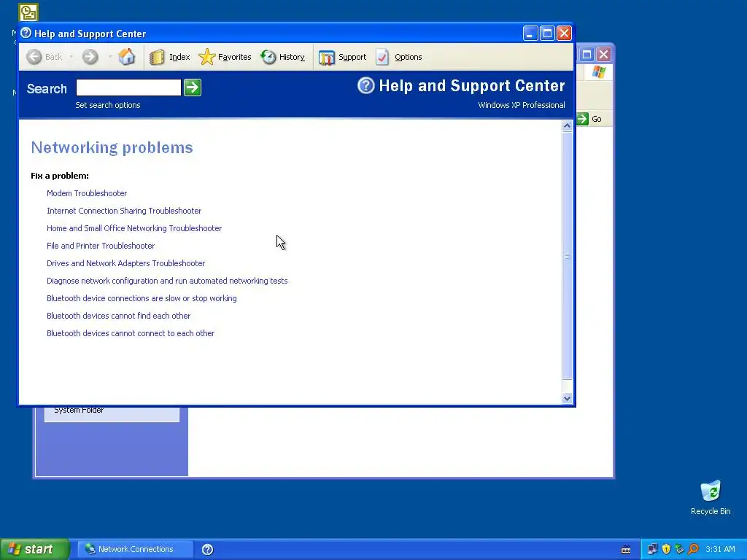The height and width of the screenshot is (560, 747).
Task: Maximize the Network Connections window behind
Action: pyautogui.click(x=587, y=54)
